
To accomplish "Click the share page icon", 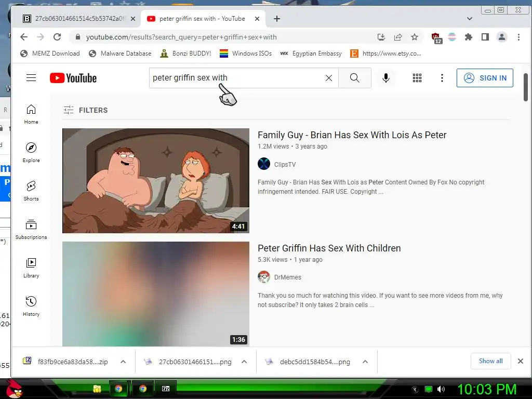I will [397, 37].
